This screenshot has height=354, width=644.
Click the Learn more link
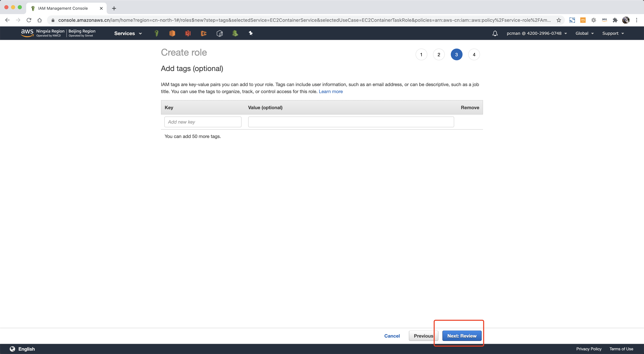click(x=331, y=92)
